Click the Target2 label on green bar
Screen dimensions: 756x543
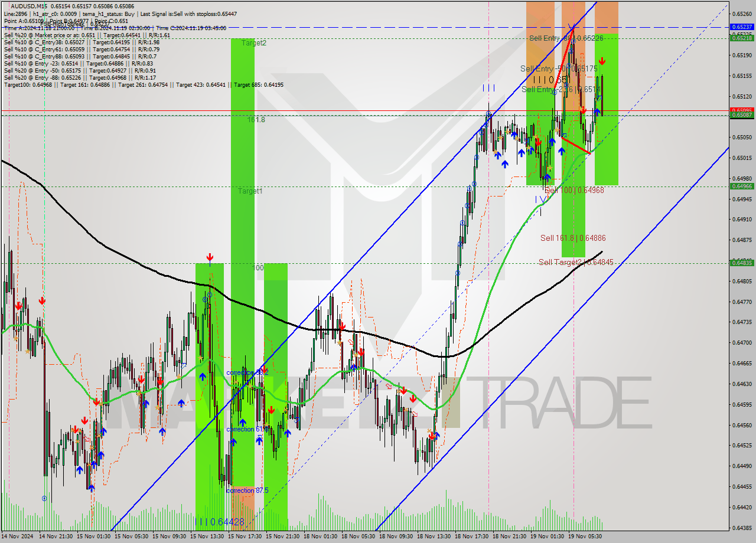tap(253, 43)
